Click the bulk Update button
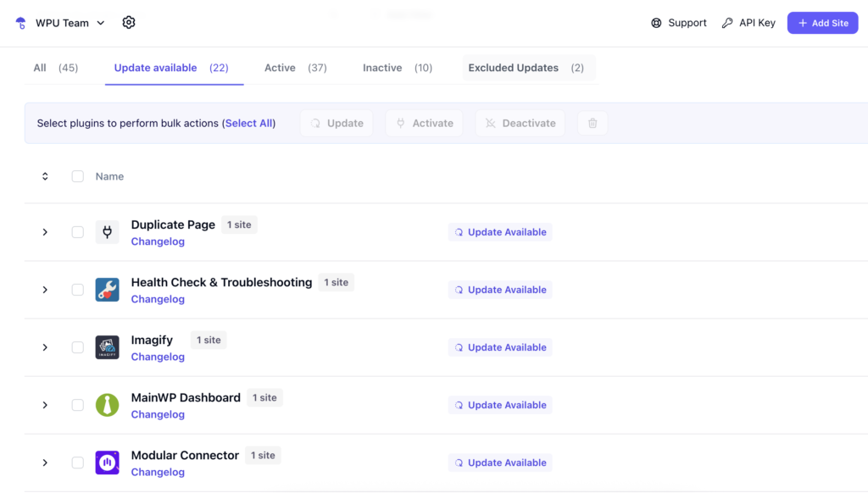The width and height of the screenshot is (868, 493). [337, 123]
